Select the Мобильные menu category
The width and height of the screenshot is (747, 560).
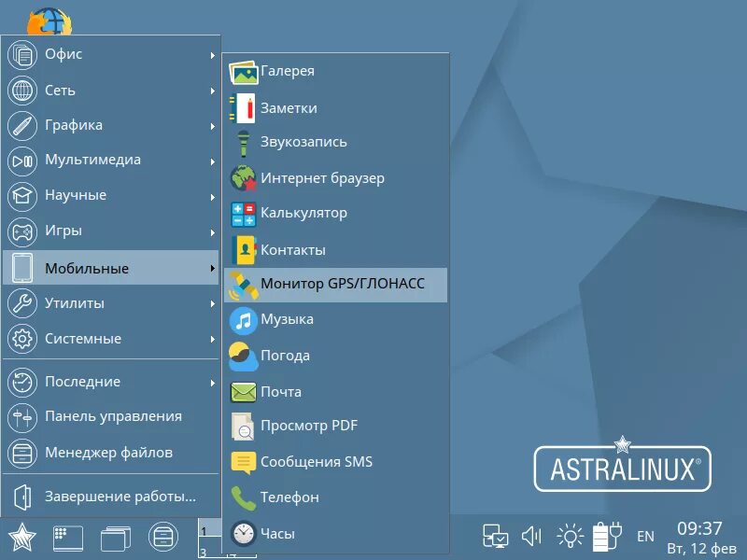[x=110, y=268]
